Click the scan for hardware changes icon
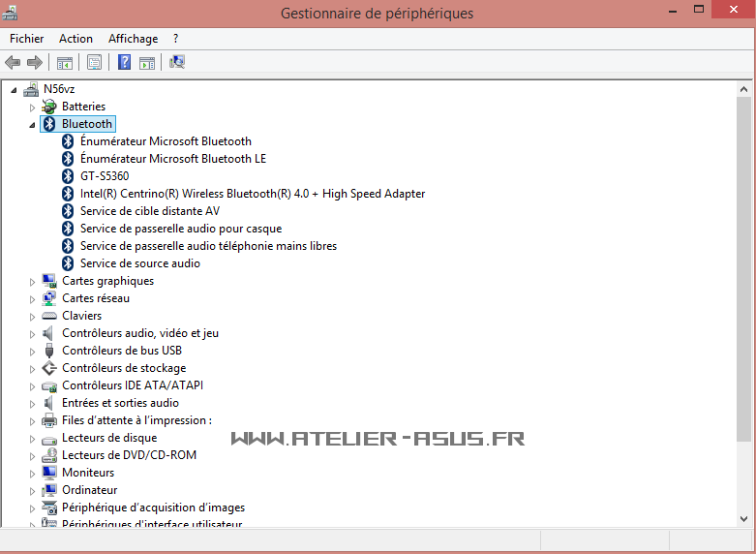Image resolution: width=756 pixels, height=554 pixels. (x=177, y=63)
